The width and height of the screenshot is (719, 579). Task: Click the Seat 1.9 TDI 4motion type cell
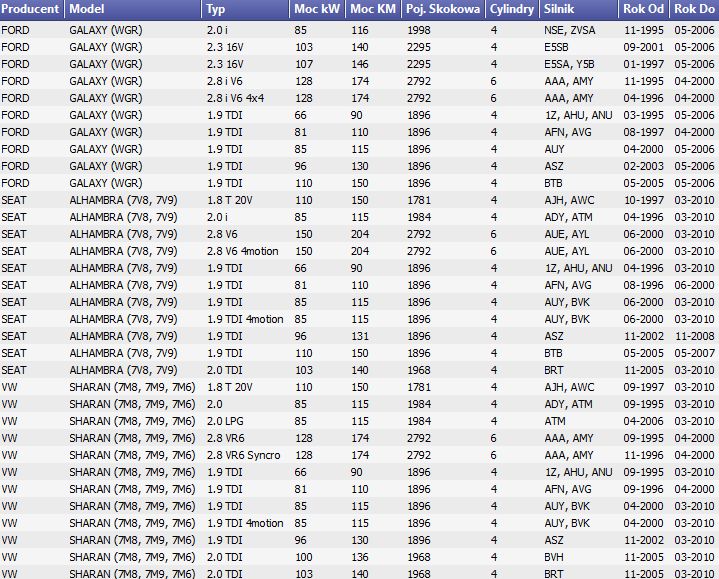pos(245,320)
